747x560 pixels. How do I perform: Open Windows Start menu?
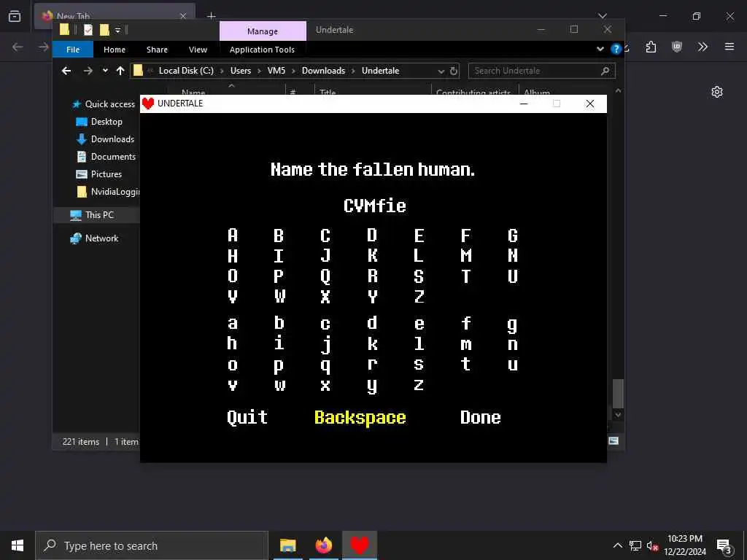pos(18,545)
